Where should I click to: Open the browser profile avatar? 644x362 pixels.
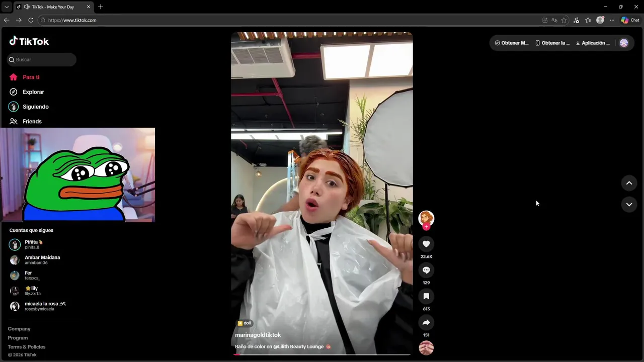coord(600,20)
